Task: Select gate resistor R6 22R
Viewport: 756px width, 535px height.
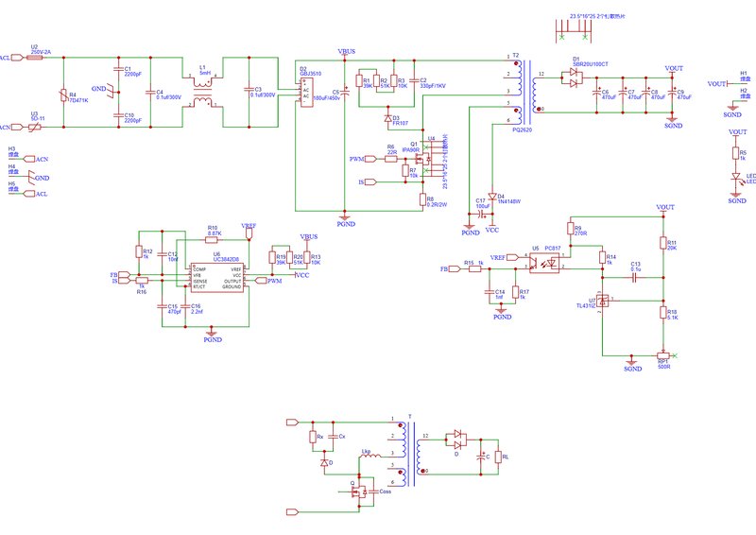Action: point(391,158)
